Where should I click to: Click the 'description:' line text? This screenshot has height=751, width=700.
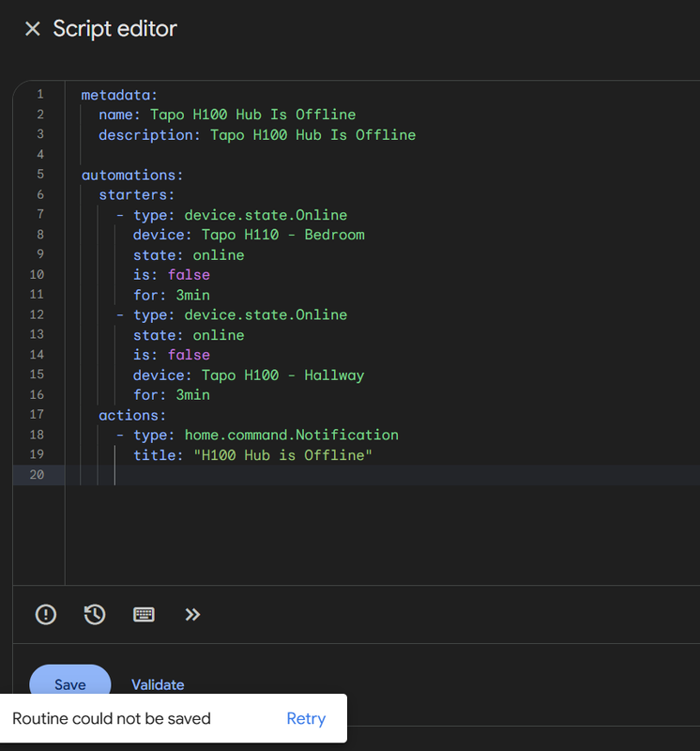[x=257, y=135]
